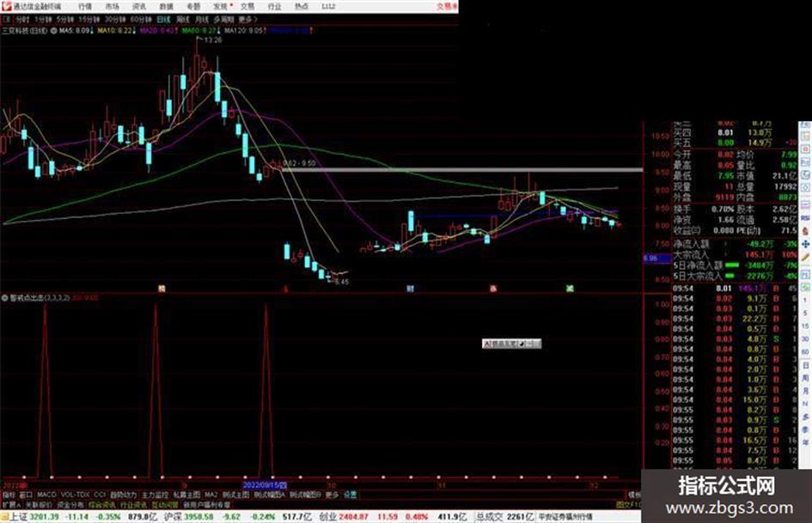Image resolution: width=812 pixels, height=523 pixels.
Task: Open the 发现 menu
Action: coord(220,6)
